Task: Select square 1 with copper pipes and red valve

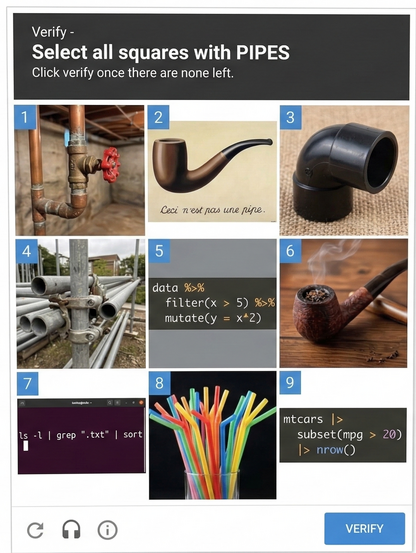Action: [80, 170]
